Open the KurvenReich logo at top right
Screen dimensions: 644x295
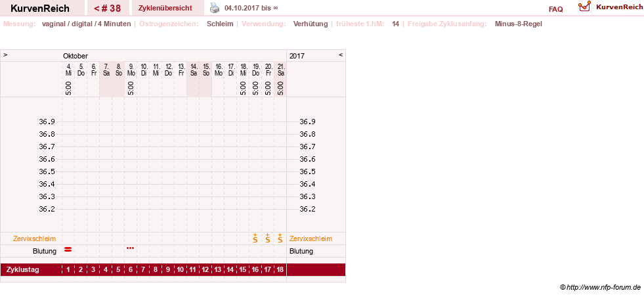pyautogui.click(x=610, y=7)
